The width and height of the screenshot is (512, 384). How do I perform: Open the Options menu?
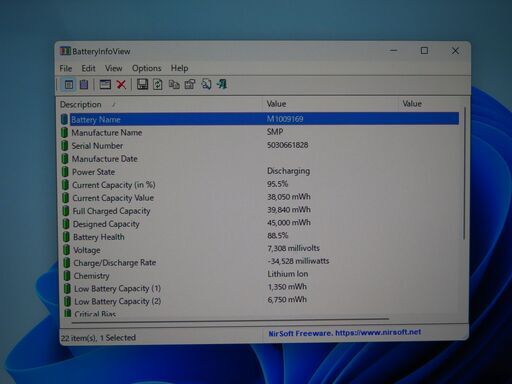click(147, 68)
